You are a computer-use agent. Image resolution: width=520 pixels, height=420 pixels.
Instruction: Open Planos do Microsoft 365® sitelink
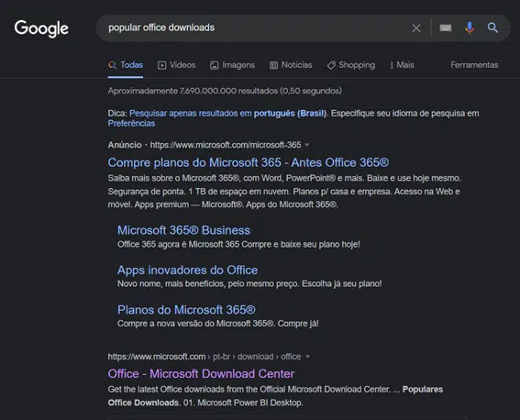186,310
